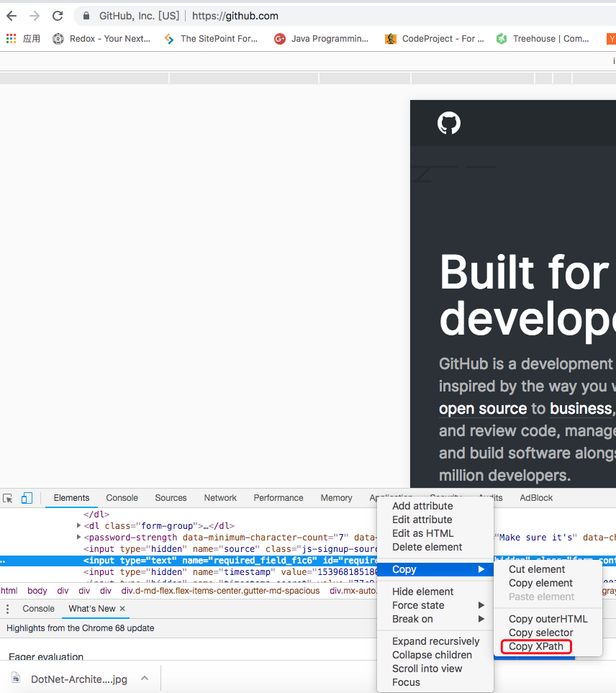
Task: Open the Treehouse Community bookmark
Action: pos(543,39)
